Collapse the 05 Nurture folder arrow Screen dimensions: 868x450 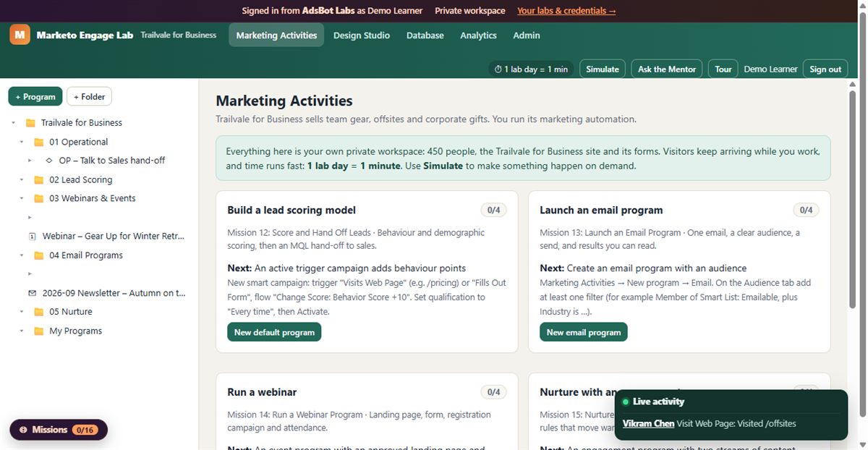coord(22,312)
